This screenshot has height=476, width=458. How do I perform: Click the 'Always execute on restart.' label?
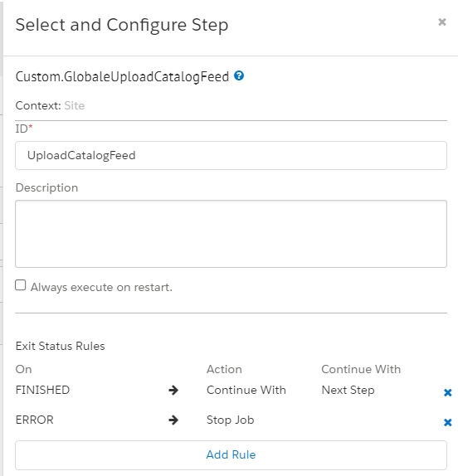tap(101, 287)
